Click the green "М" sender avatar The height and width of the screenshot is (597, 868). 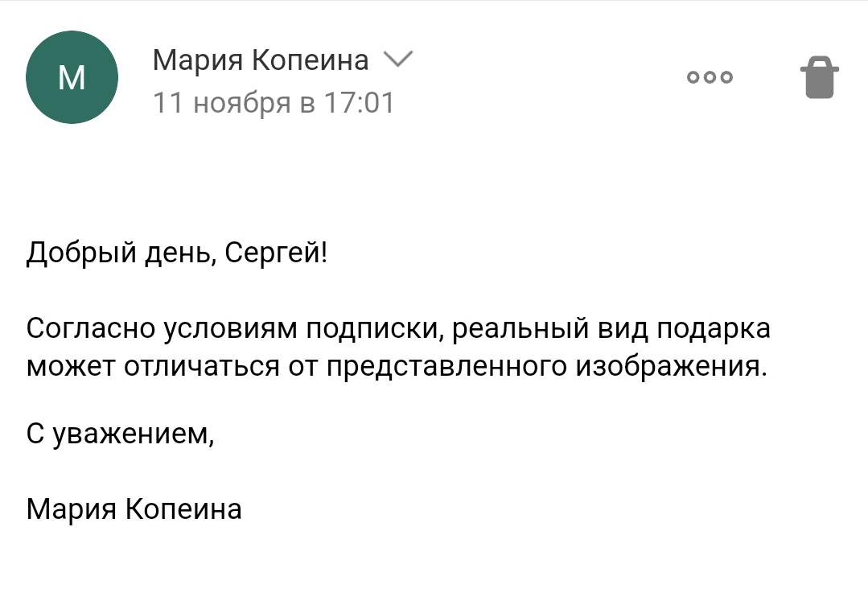[72, 77]
